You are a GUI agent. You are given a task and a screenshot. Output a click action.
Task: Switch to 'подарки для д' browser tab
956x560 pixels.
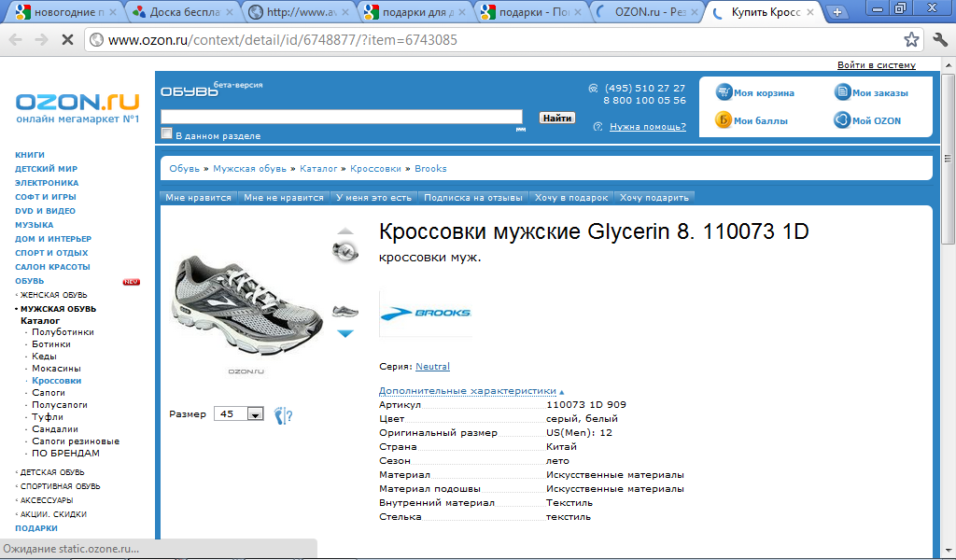tap(414, 12)
